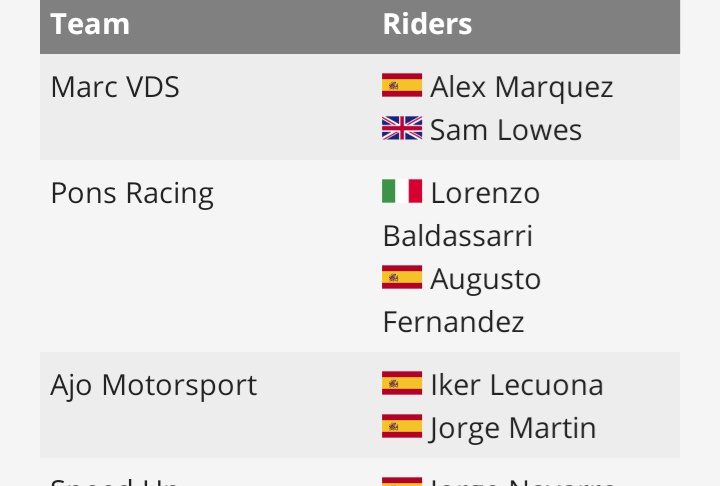The width and height of the screenshot is (720, 486).
Task: Select the Pons Racing team name
Action: tap(132, 193)
